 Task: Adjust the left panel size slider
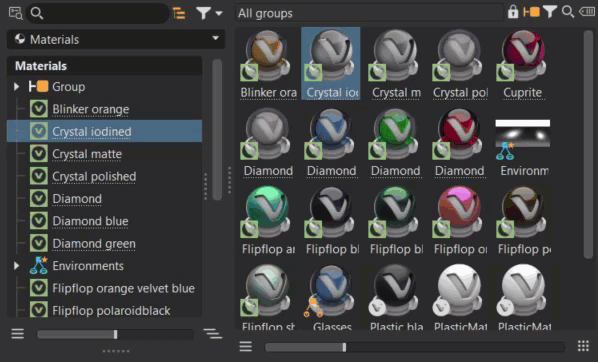click(x=115, y=335)
